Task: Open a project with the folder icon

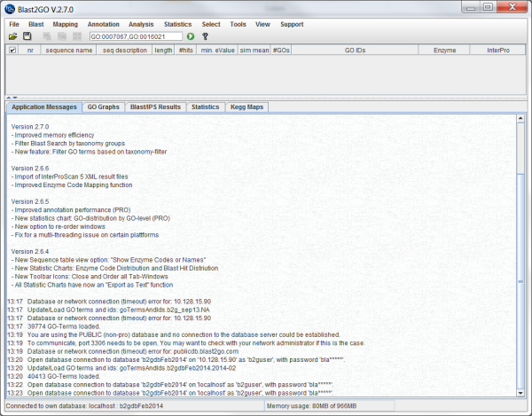Action: coord(13,36)
